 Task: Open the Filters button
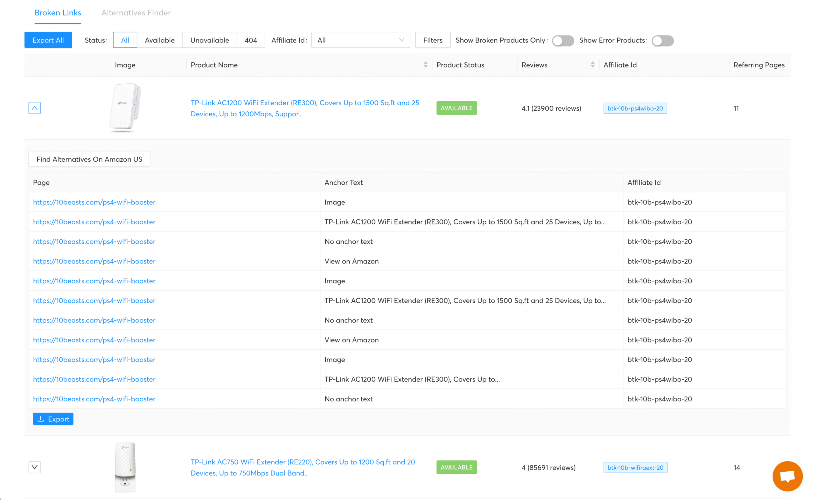coord(432,40)
